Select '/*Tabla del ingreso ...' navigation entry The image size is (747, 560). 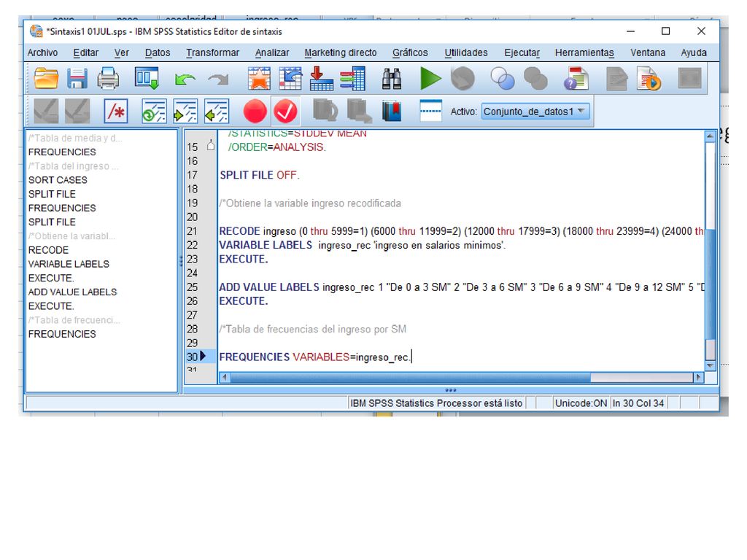pos(73,166)
